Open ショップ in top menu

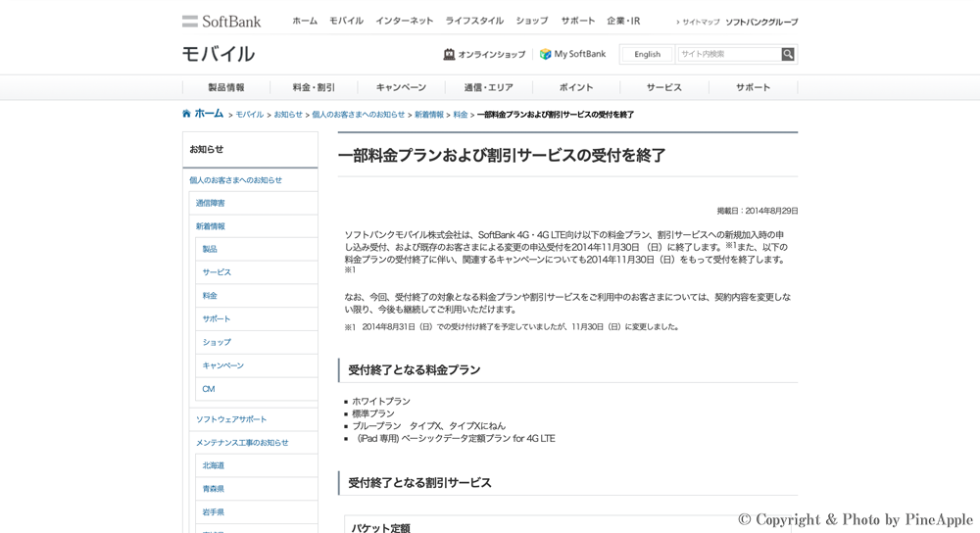(x=532, y=21)
